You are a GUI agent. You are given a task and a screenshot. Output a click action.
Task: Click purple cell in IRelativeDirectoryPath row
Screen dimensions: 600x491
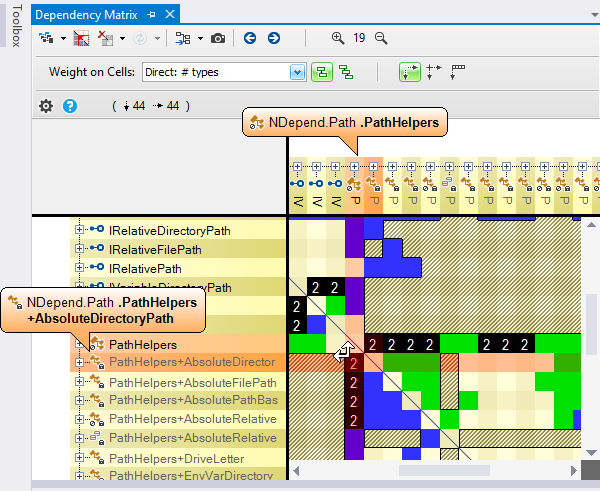(x=354, y=230)
